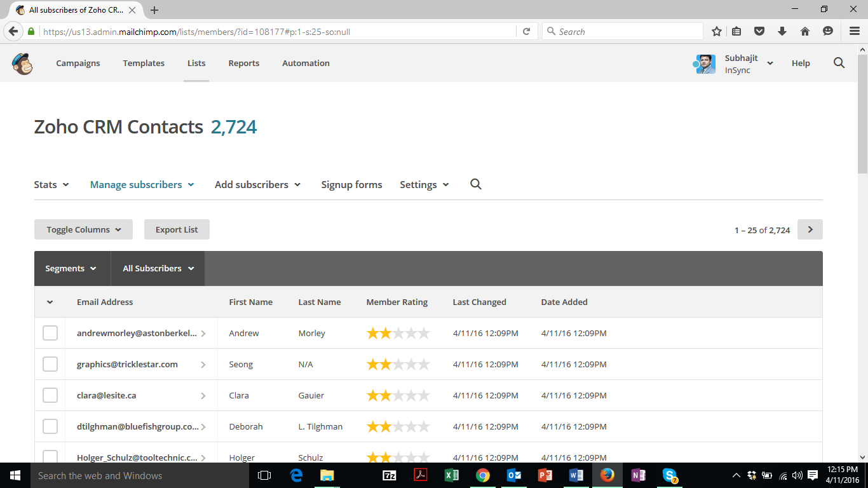
Task: Click the browser back arrow button
Action: [13, 31]
